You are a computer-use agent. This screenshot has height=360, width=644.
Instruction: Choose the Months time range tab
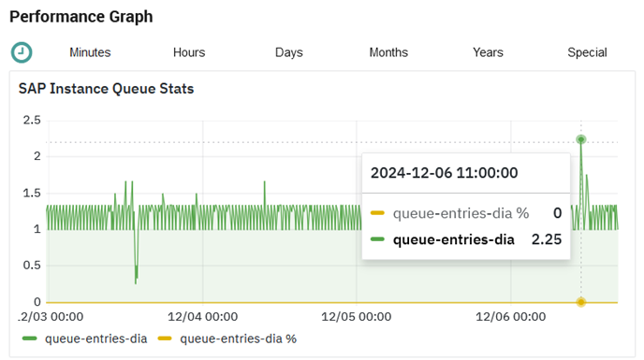(388, 52)
